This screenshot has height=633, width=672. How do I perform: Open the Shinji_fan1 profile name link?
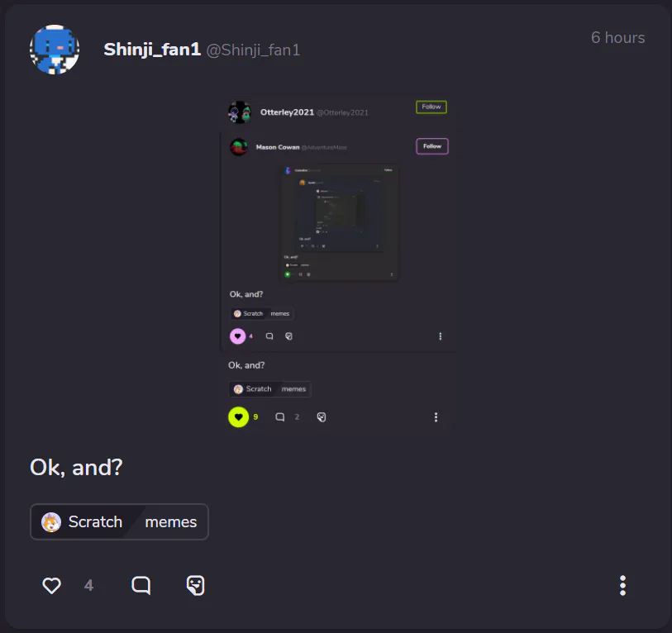pyautogui.click(x=152, y=50)
